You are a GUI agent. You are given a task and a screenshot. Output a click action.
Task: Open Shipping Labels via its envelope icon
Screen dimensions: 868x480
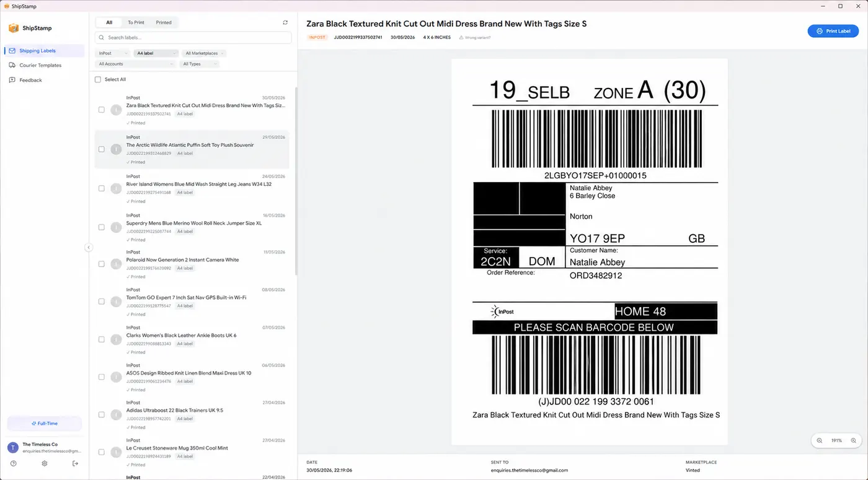(12, 51)
